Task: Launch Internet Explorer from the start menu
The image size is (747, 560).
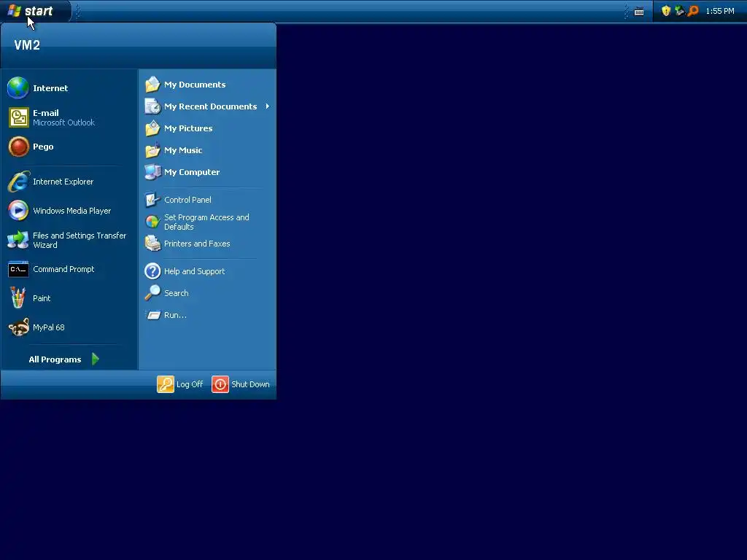Action: (69, 182)
